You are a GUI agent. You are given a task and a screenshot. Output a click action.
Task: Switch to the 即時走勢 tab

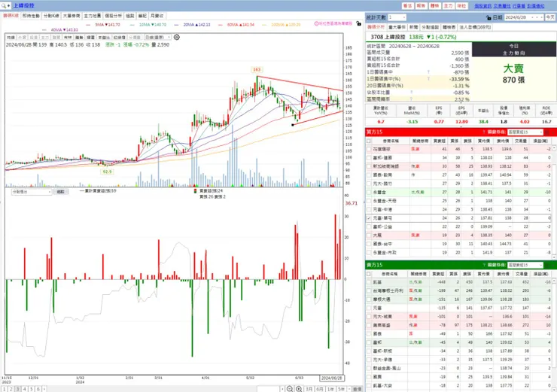click(31, 16)
